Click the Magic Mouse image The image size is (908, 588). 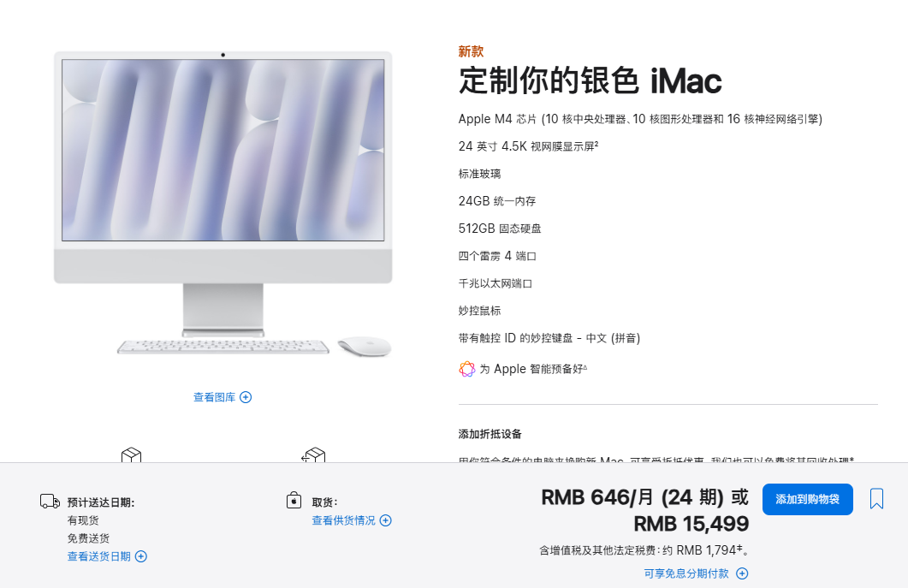point(365,346)
